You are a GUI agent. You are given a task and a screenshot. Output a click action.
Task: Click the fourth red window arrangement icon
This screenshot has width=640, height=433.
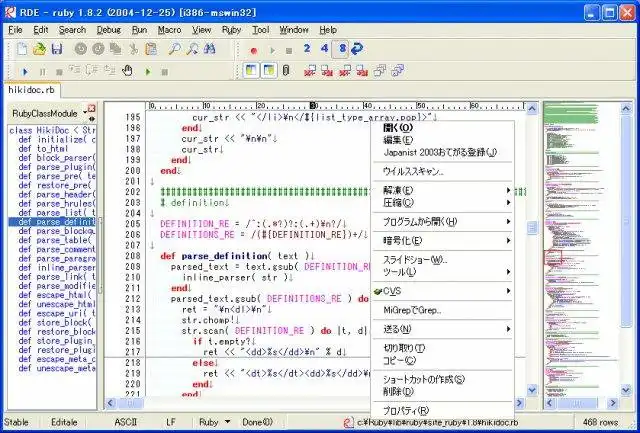(x=362, y=71)
